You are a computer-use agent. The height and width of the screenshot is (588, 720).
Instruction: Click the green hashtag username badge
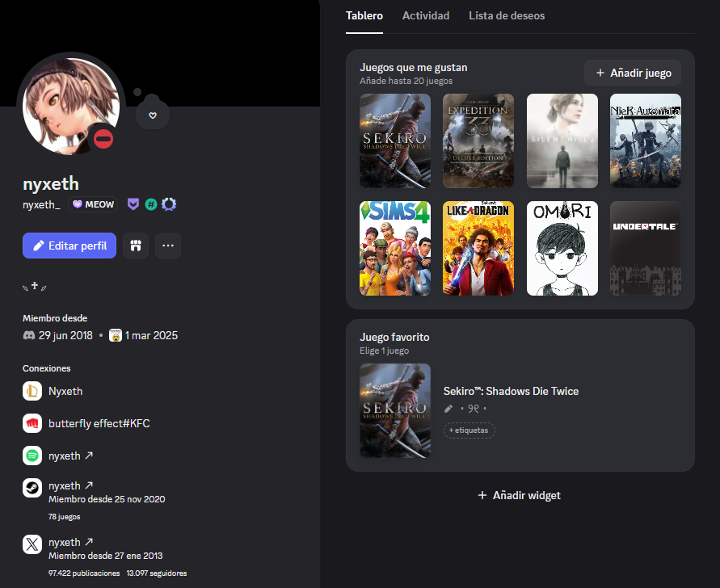pyautogui.click(x=151, y=204)
